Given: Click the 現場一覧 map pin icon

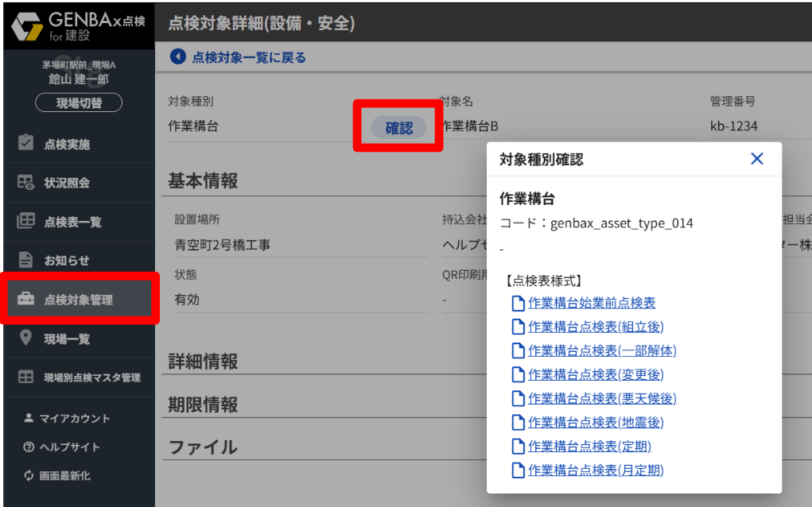Looking at the screenshot, I should (25, 339).
